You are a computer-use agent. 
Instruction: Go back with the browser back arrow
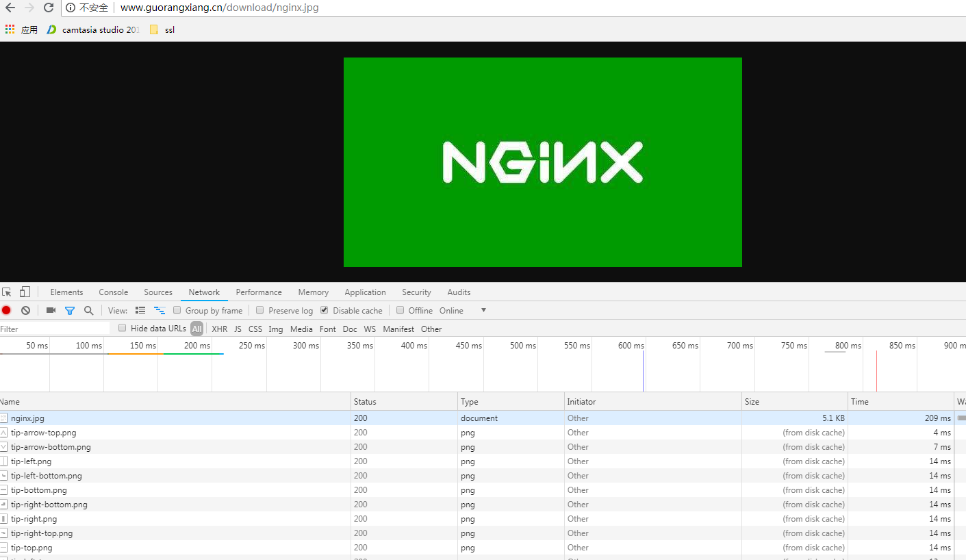[x=10, y=8]
